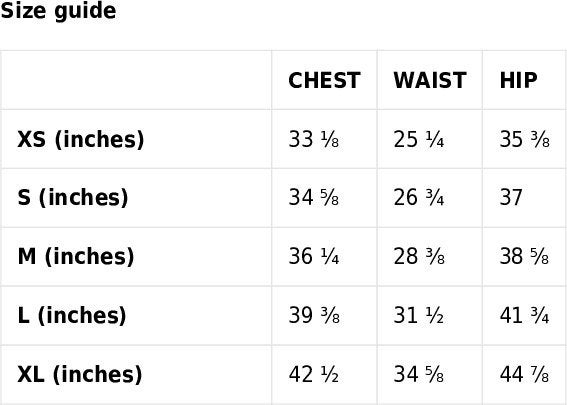
Task: Select M waist value 28 ⅜
Action: (419, 257)
